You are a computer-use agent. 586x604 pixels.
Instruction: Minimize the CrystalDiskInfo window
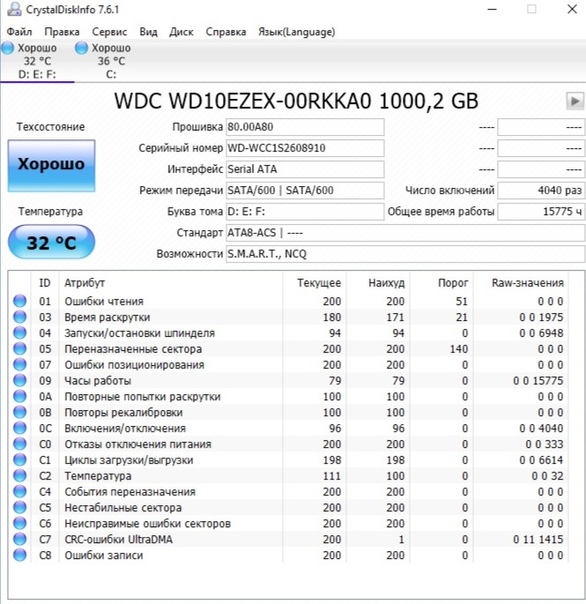tap(492, 9)
